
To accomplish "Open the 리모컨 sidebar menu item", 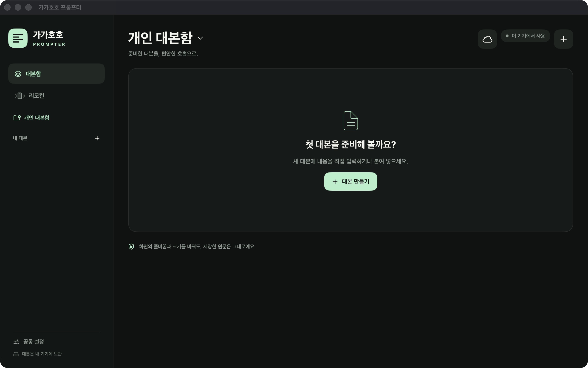I will point(56,96).
